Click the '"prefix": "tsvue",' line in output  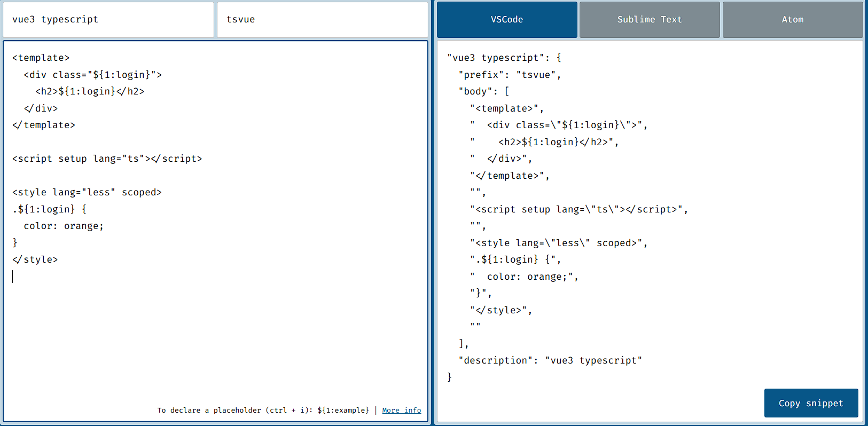click(x=510, y=75)
